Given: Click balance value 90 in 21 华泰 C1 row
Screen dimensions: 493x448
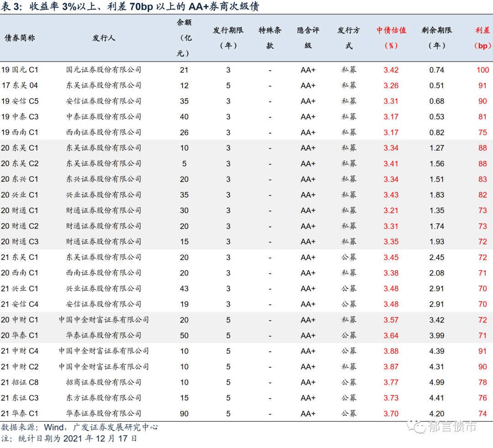Looking at the screenshot, I should [x=184, y=414].
